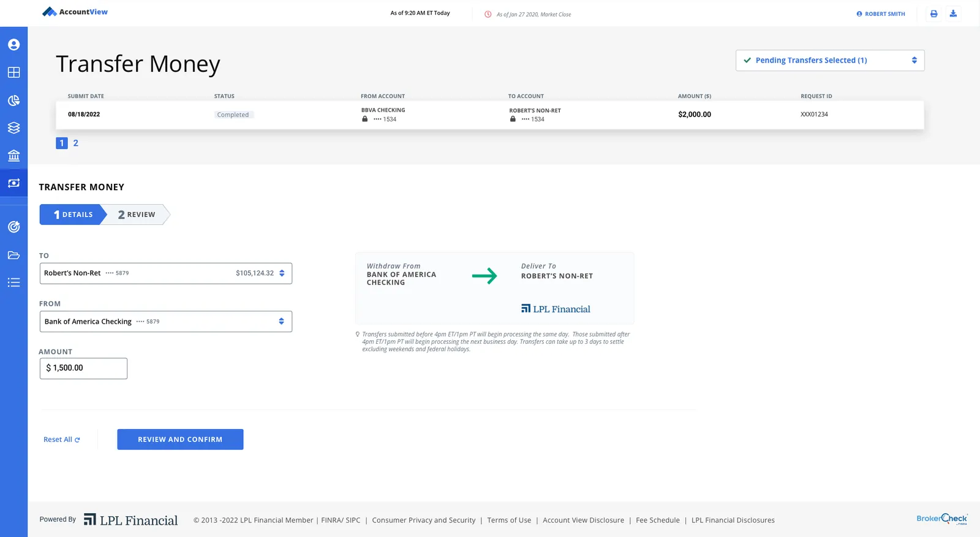Click the Completed status badge
The height and width of the screenshot is (537, 980).
pos(233,115)
